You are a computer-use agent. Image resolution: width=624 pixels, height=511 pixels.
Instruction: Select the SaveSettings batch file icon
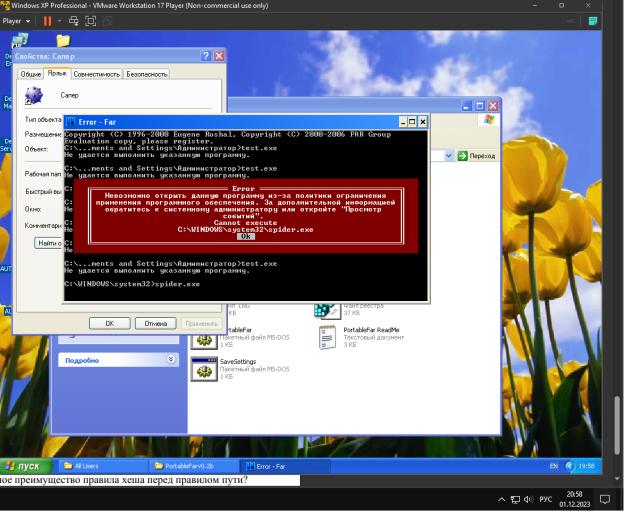point(204,369)
